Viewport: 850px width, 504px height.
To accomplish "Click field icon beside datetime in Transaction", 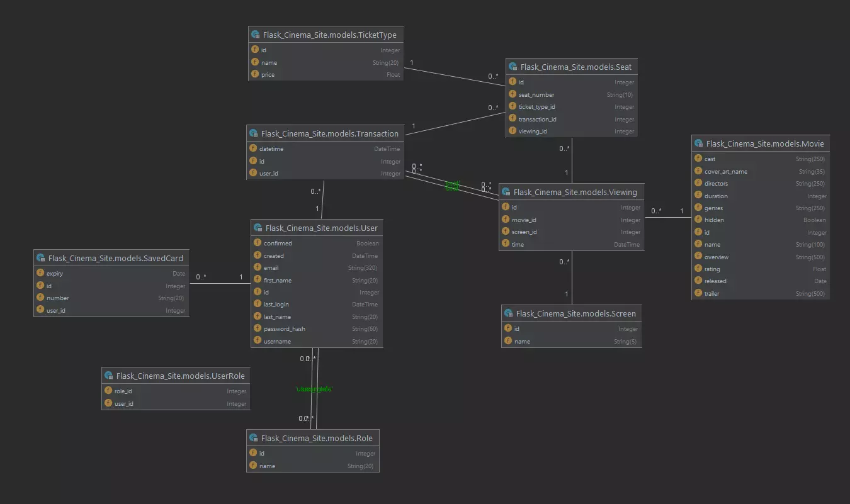I will click(x=253, y=149).
